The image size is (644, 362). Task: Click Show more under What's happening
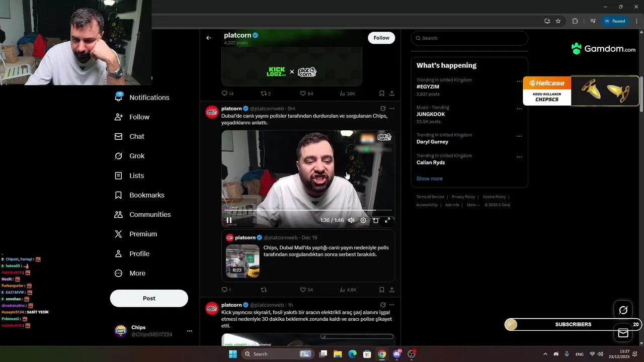pos(430,178)
